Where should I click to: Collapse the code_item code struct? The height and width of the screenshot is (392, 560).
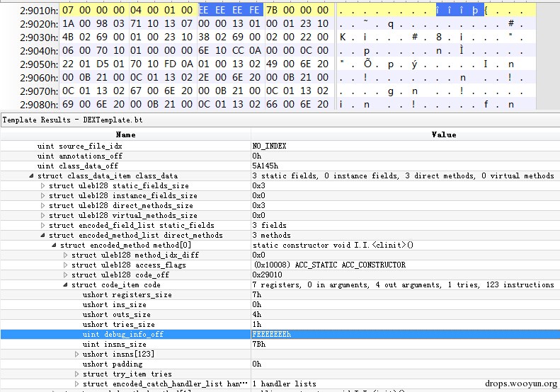(65, 285)
